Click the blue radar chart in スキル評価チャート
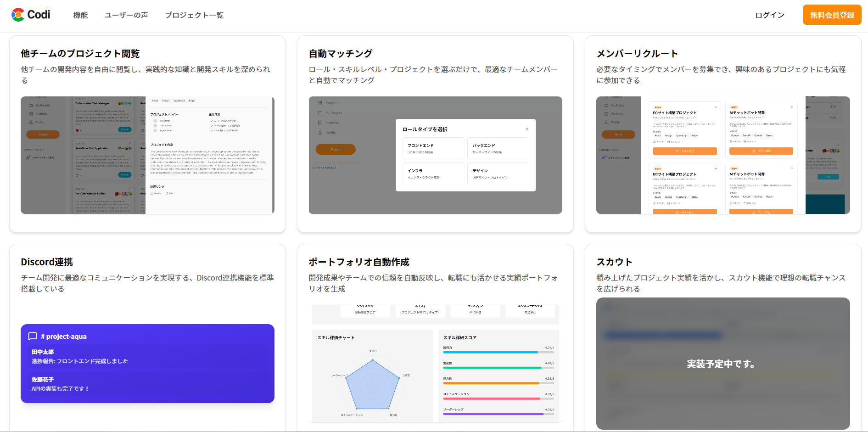The height and width of the screenshot is (432, 868). coord(372,386)
